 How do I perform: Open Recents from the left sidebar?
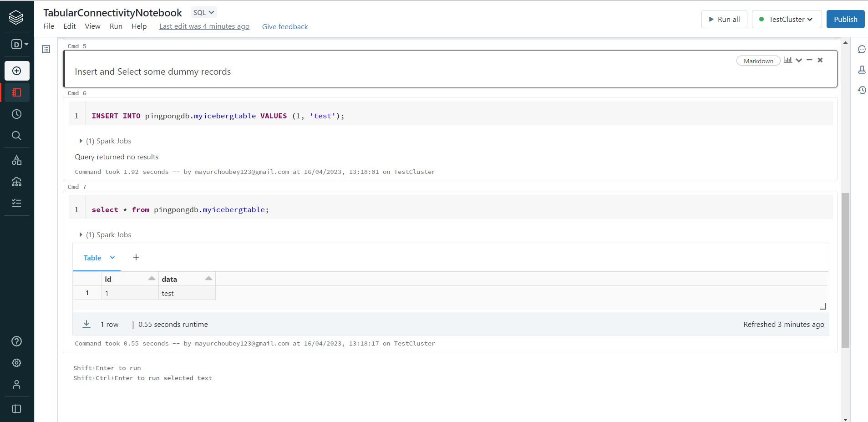point(16,114)
